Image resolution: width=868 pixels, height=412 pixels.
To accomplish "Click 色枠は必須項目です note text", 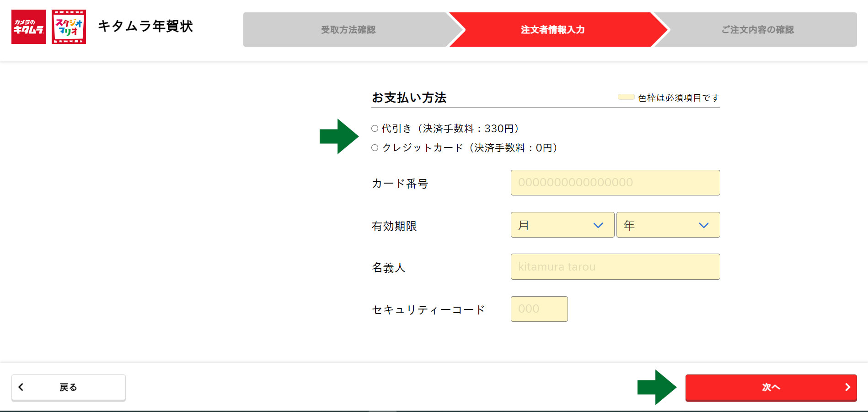I will (679, 98).
